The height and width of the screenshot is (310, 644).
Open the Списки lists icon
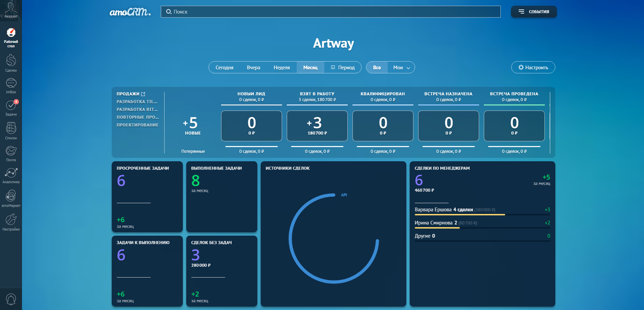tap(11, 131)
